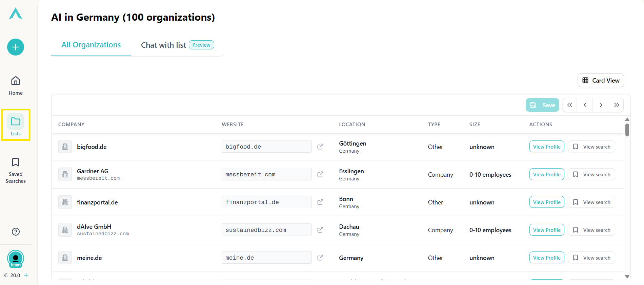Go to the previous page
The image size is (644, 285).
tap(585, 105)
